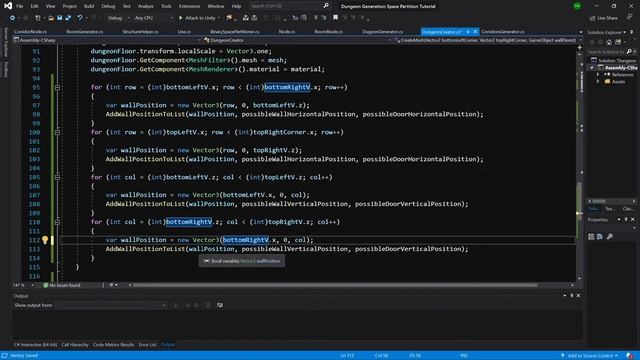Open the Debug menu
The width and height of the screenshot is (640, 360).
[108, 6]
